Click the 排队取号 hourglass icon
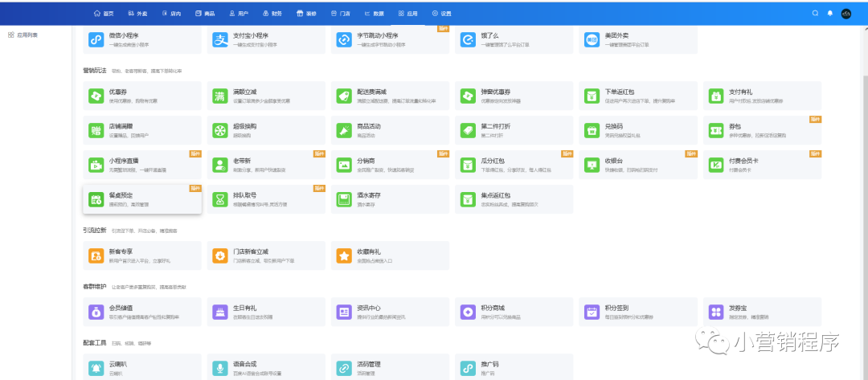 click(x=220, y=200)
